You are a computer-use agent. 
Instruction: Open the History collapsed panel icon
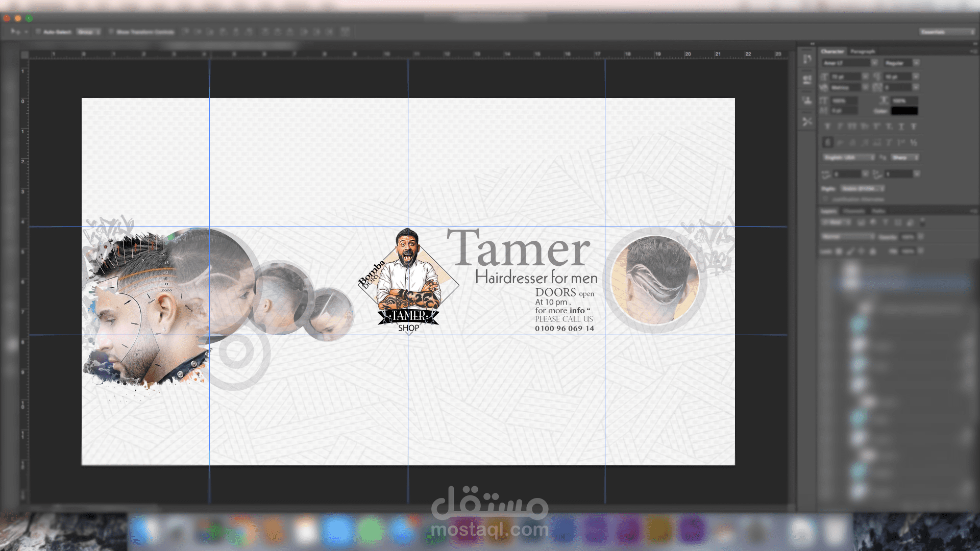807,59
